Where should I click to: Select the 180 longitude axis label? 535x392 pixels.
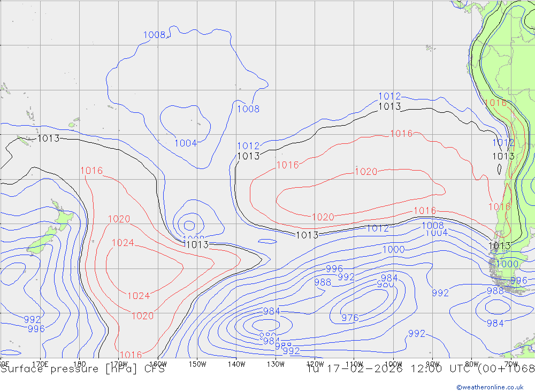point(80,364)
